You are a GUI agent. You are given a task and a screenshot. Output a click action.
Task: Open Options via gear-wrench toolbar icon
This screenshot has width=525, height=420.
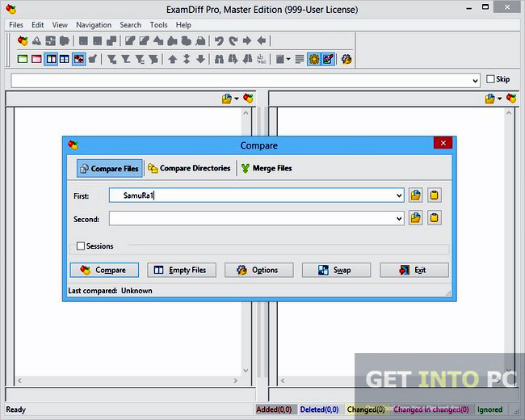click(346, 59)
